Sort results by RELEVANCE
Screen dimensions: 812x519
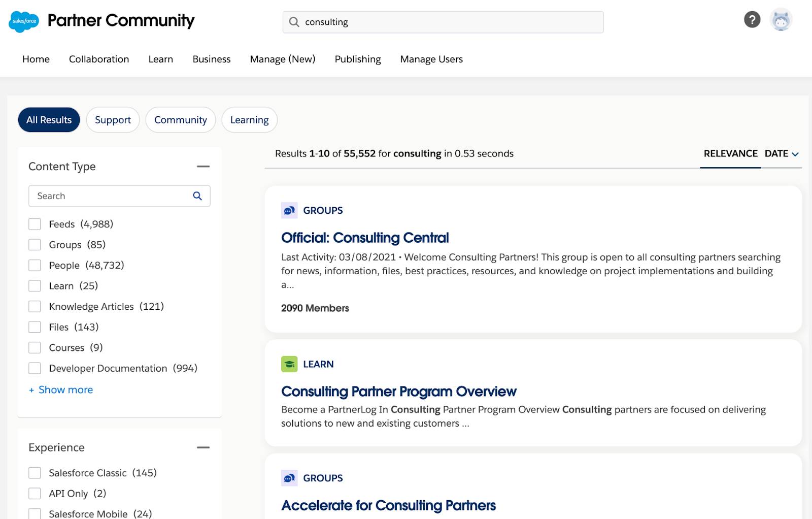(x=730, y=154)
